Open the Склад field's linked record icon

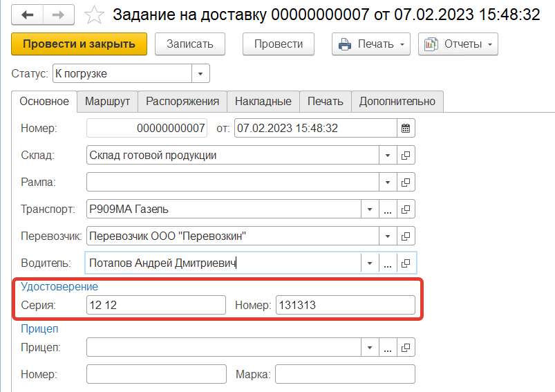406,156
